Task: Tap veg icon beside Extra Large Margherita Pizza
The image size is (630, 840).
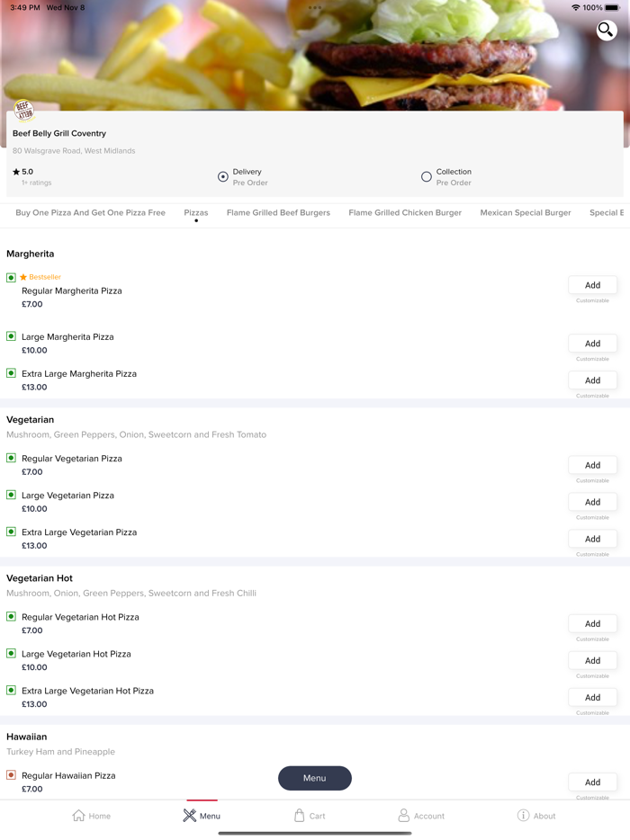Action: tap(12, 373)
